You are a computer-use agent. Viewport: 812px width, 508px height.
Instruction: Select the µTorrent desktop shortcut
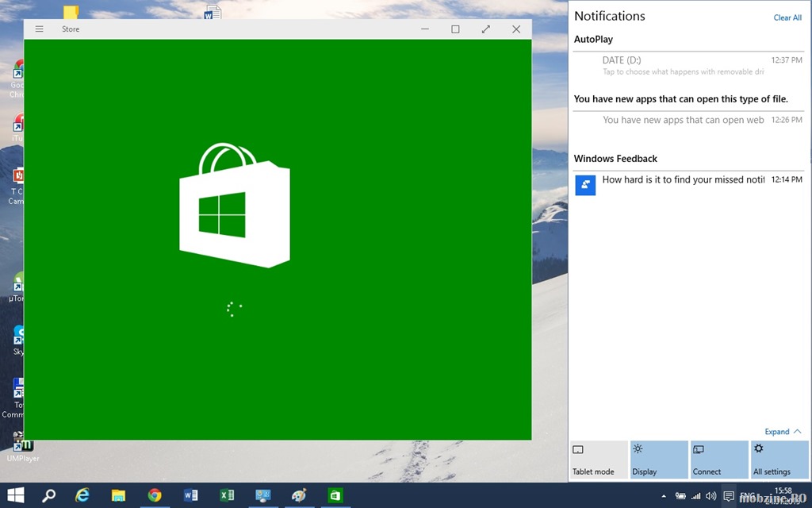point(17,287)
